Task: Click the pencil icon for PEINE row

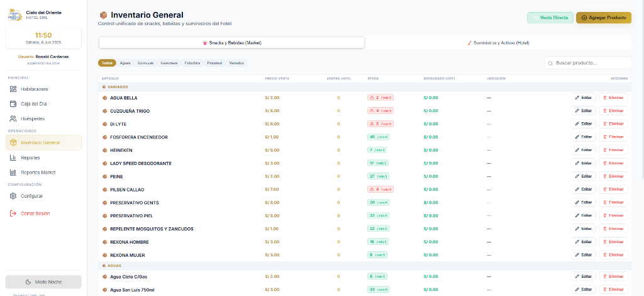Action: 577,176
